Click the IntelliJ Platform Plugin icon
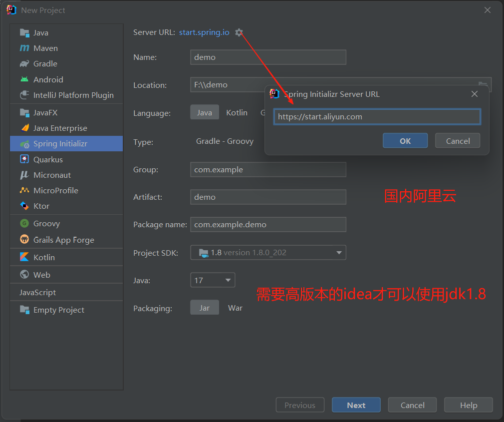Viewport: 504px width, 422px height. tap(24, 95)
